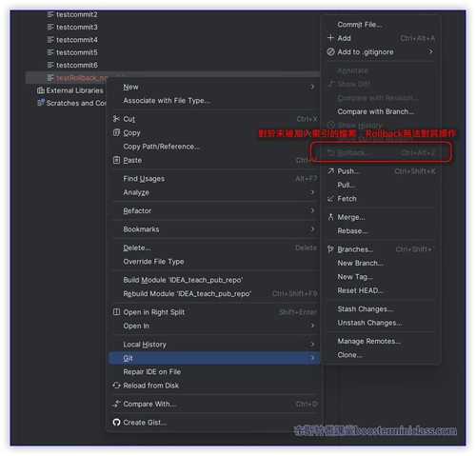Click the Cut scissors icon
The height and width of the screenshot is (456, 476).
[x=116, y=119]
